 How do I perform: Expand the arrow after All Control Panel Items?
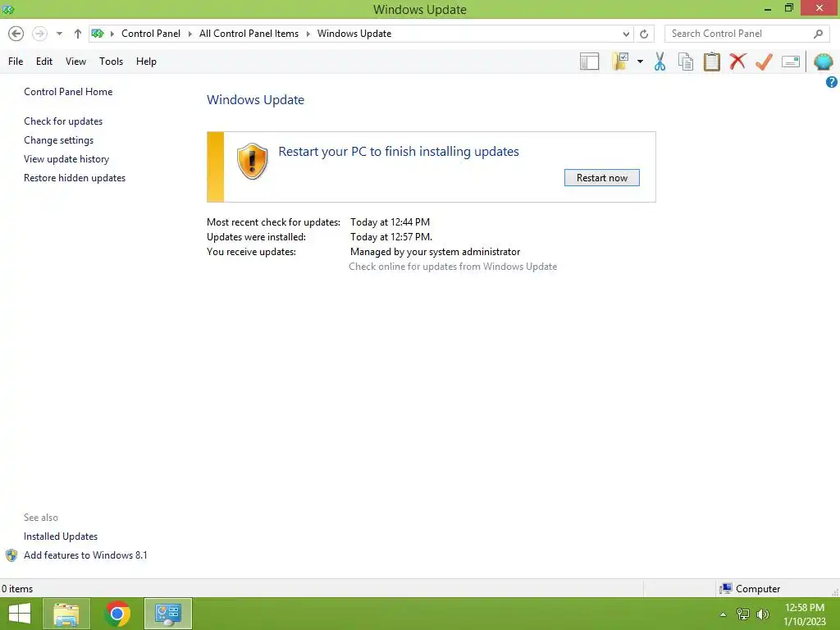[x=308, y=34]
